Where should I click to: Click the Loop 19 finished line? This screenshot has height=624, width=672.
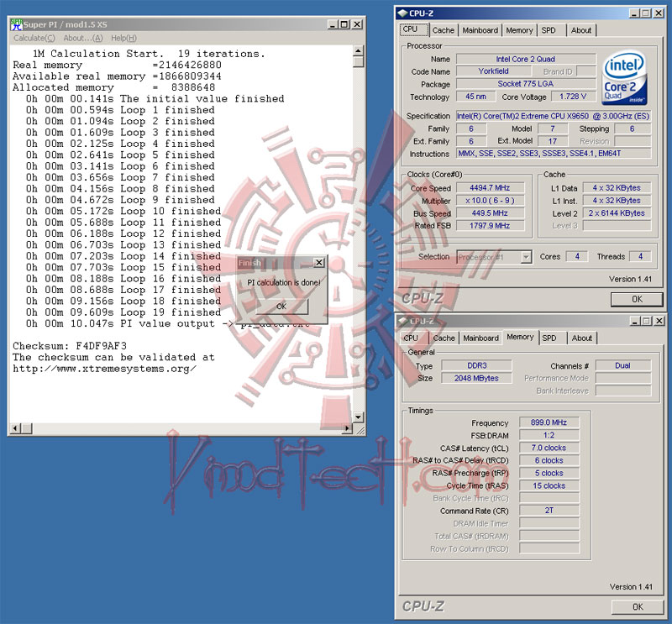click(x=123, y=312)
